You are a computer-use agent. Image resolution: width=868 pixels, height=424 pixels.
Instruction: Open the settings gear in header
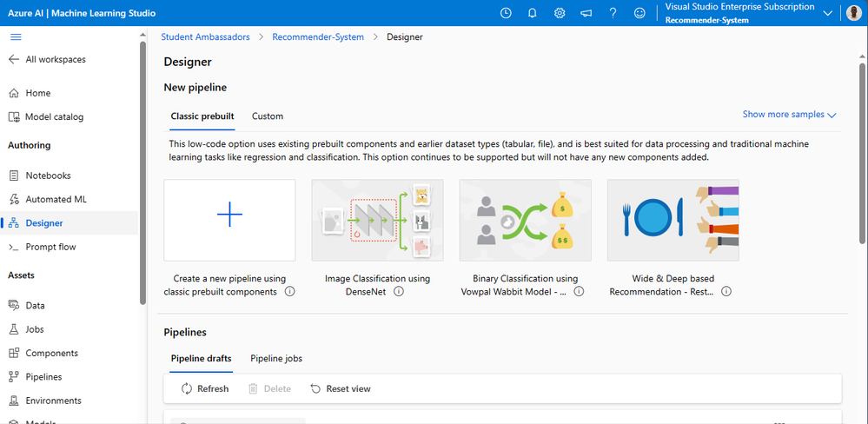[x=560, y=13]
